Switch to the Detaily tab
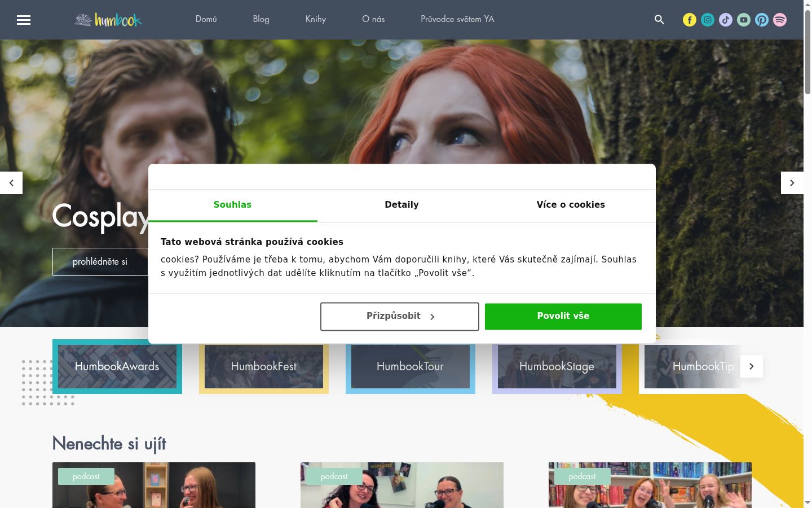 pos(402,205)
